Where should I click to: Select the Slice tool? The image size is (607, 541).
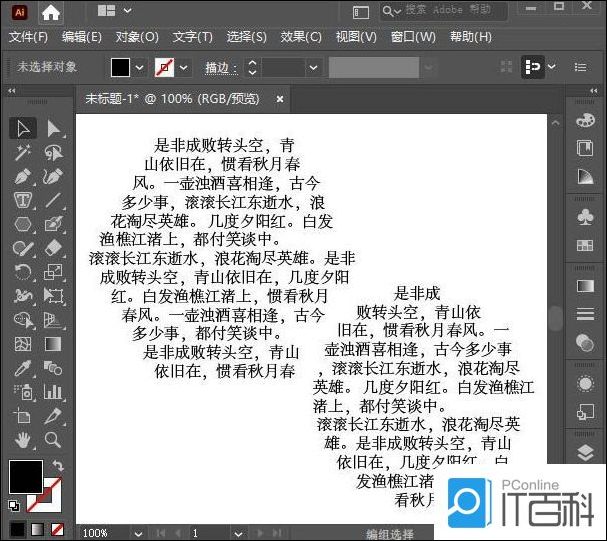tap(53, 416)
